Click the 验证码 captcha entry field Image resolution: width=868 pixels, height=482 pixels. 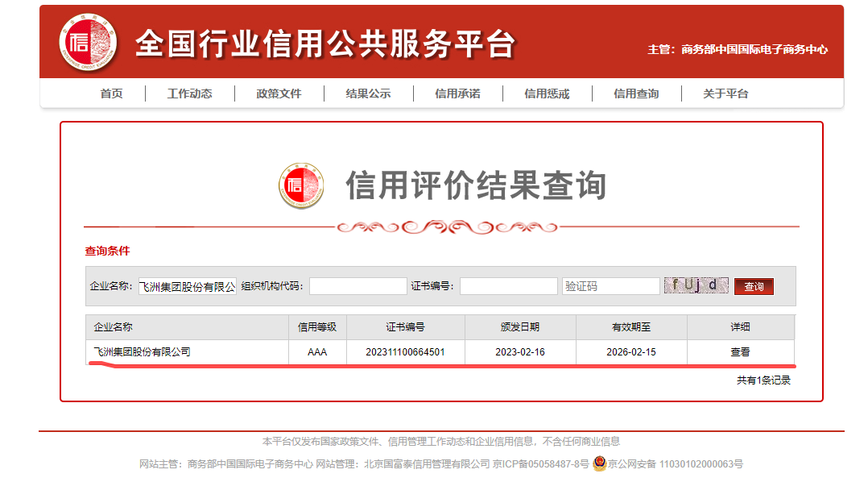click(610, 286)
